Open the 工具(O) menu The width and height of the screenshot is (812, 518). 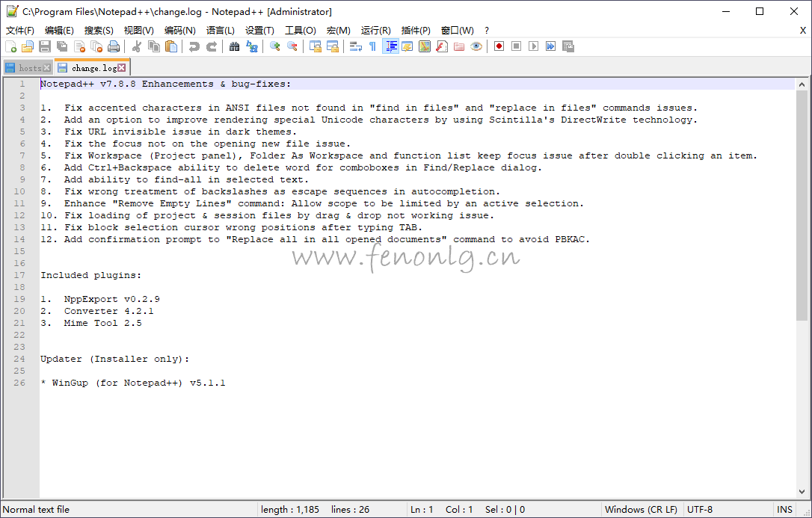301,31
